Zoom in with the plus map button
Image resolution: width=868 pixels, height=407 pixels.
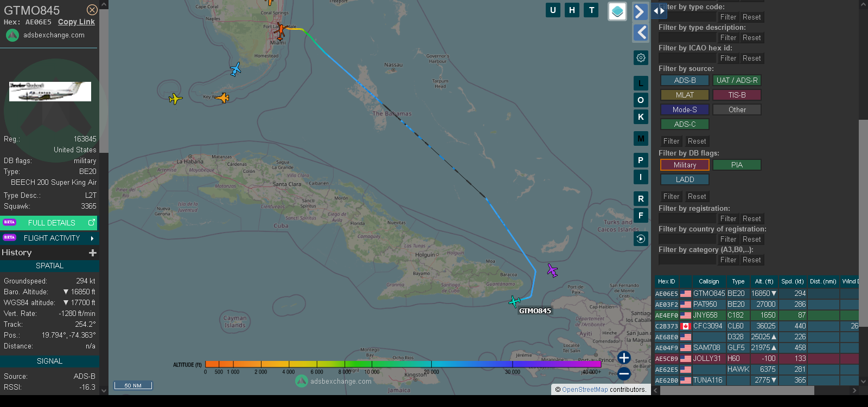pyautogui.click(x=624, y=358)
